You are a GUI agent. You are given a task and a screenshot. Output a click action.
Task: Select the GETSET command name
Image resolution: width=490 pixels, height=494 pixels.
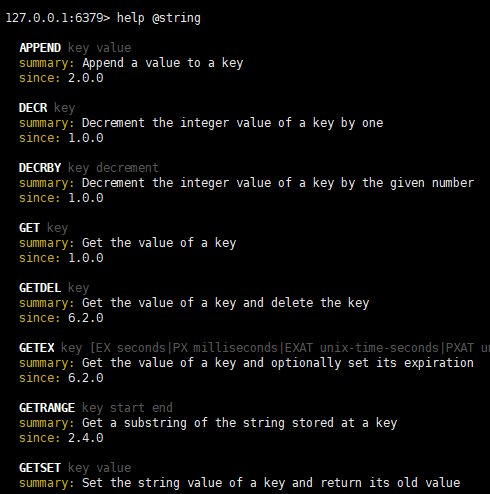click(40, 468)
